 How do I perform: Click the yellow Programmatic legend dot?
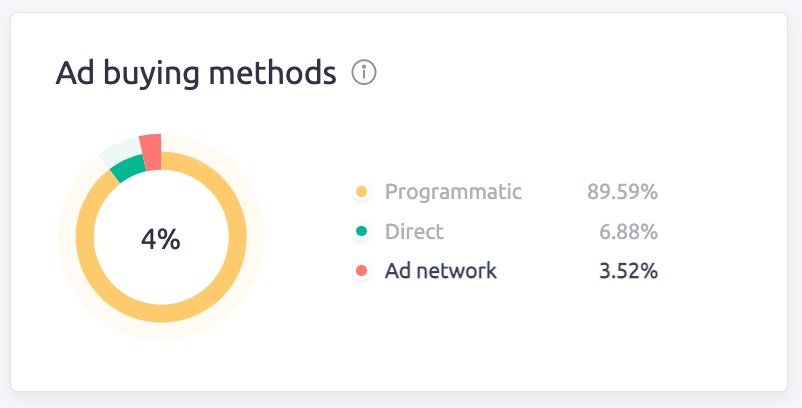coord(361,192)
